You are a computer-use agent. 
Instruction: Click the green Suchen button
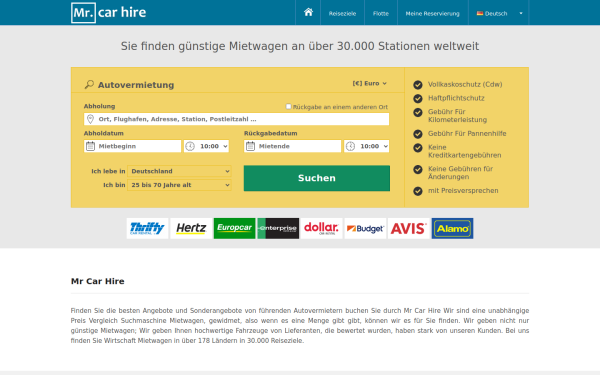(x=317, y=178)
